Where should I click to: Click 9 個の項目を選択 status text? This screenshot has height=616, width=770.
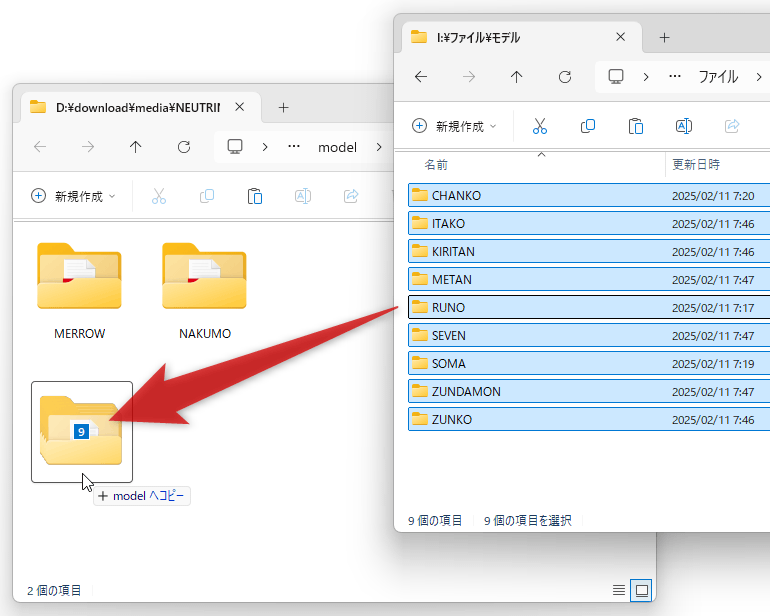point(528,521)
